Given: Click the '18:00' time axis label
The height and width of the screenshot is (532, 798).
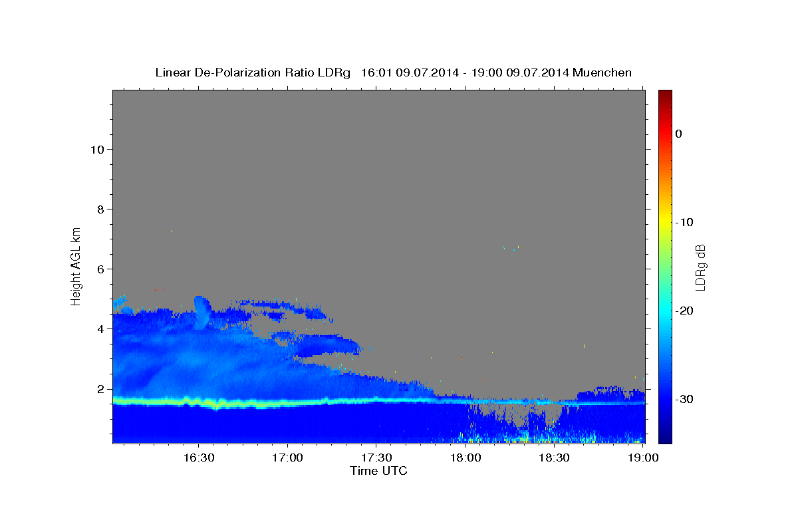Looking at the screenshot, I should tap(465, 458).
